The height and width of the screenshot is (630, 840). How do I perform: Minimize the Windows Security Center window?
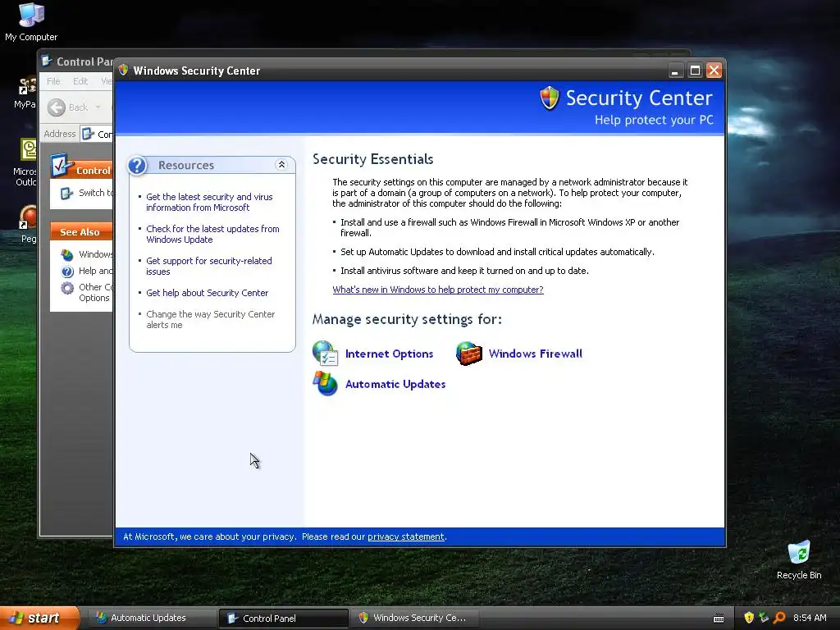[676, 71]
